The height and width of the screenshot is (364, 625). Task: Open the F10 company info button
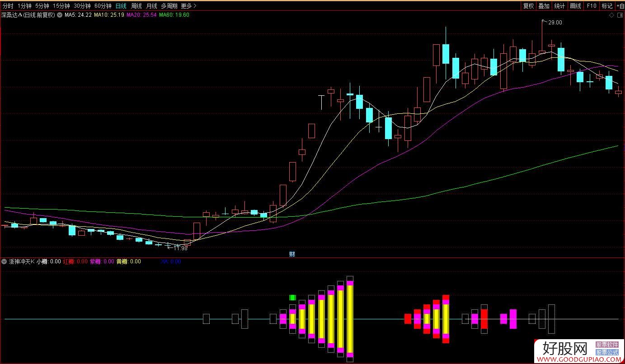pos(591,6)
